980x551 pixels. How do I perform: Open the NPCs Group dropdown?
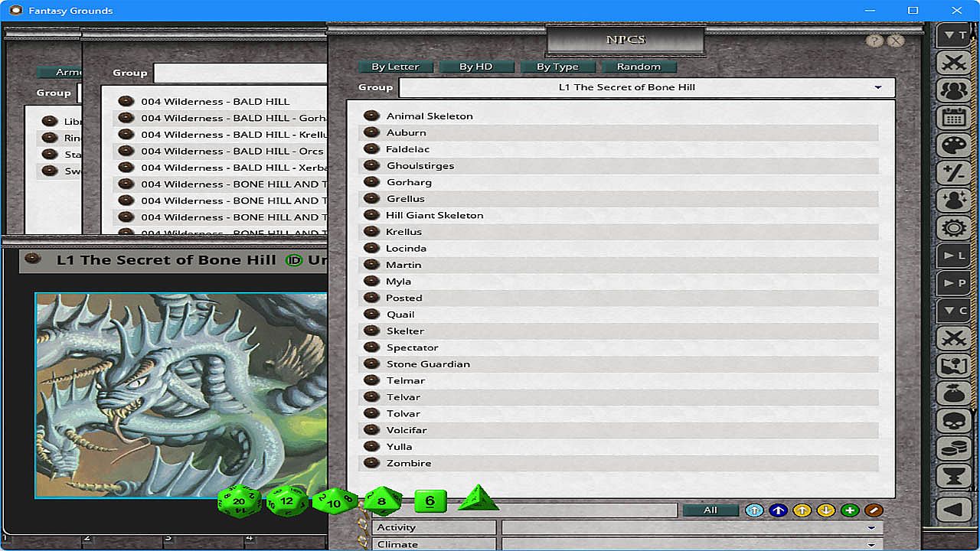647,87
